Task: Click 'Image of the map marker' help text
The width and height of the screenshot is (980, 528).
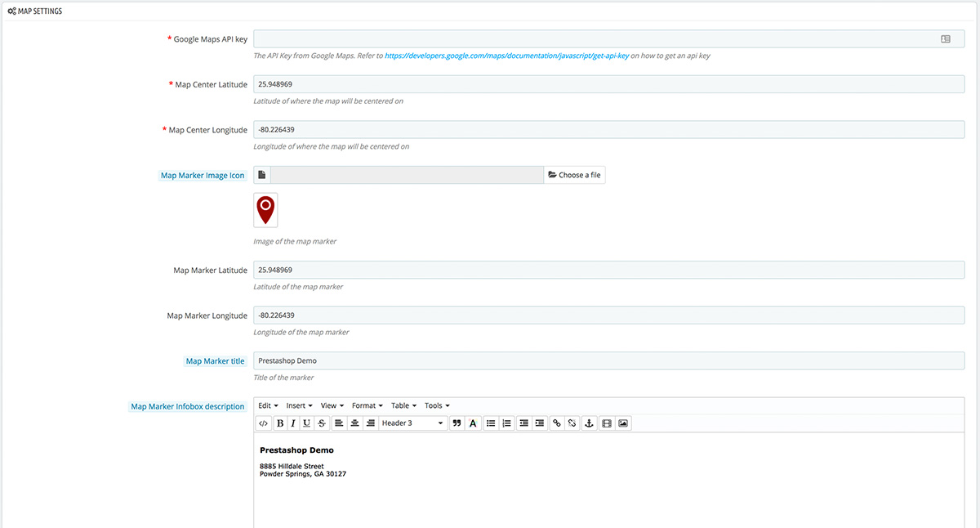Action: (295, 241)
